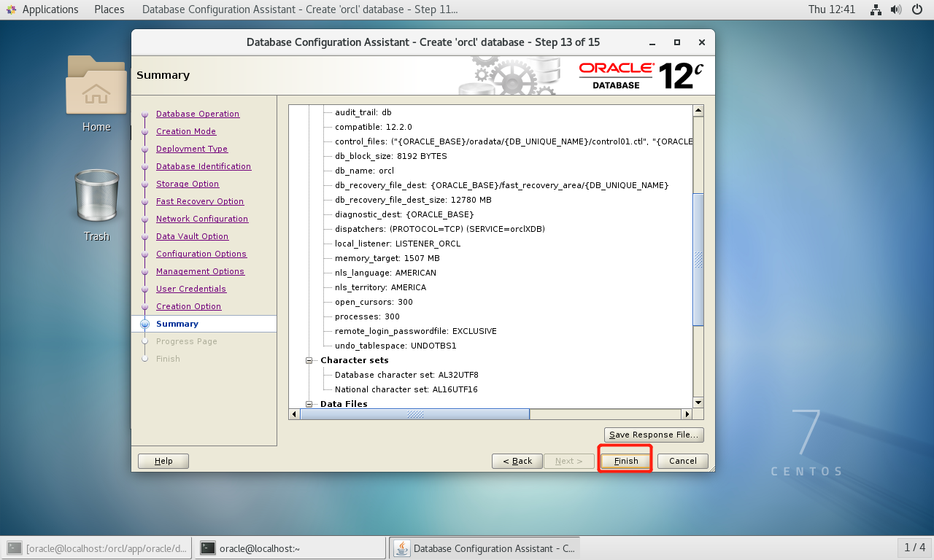This screenshot has height=560, width=934.
Task: Click the Back button
Action: click(517, 461)
